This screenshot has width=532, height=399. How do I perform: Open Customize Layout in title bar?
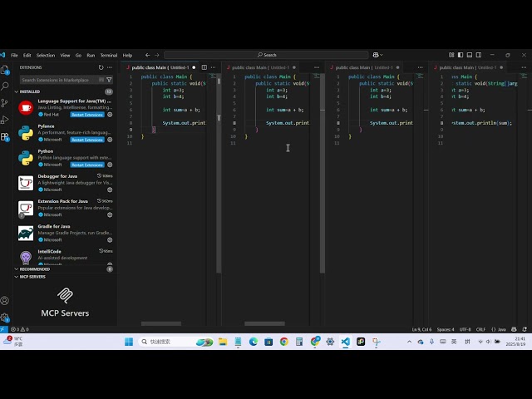click(451, 55)
